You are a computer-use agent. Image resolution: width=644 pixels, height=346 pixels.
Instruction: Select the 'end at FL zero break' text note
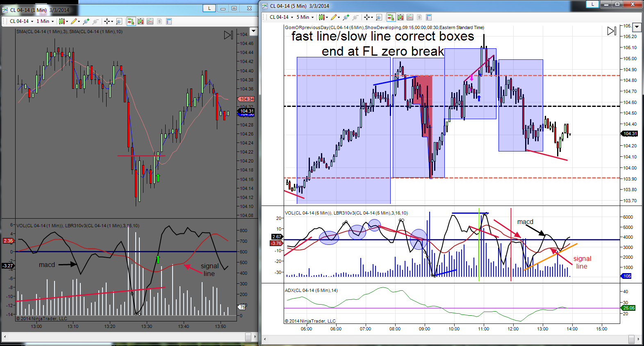click(x=383, y=51)
